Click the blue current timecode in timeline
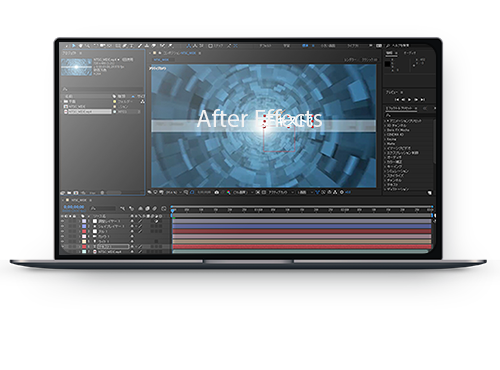Image resolution: width=500 pixels, height=370 pixels. pos(74,207)
